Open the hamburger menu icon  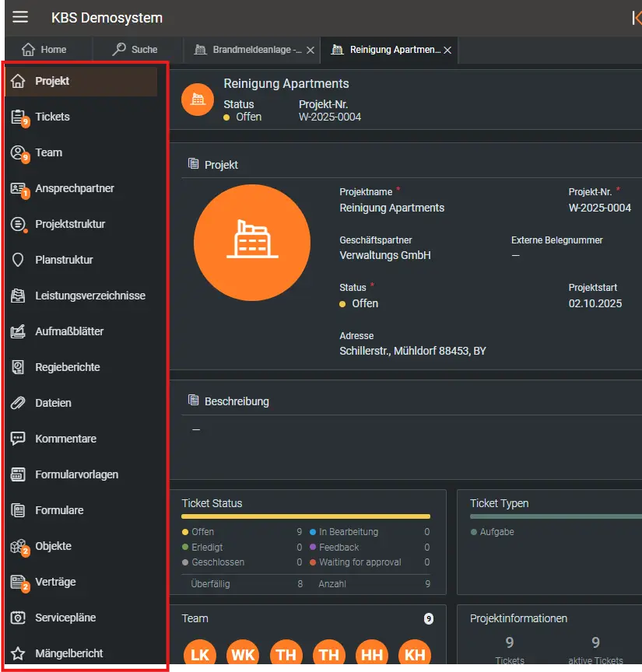(20, 17)
